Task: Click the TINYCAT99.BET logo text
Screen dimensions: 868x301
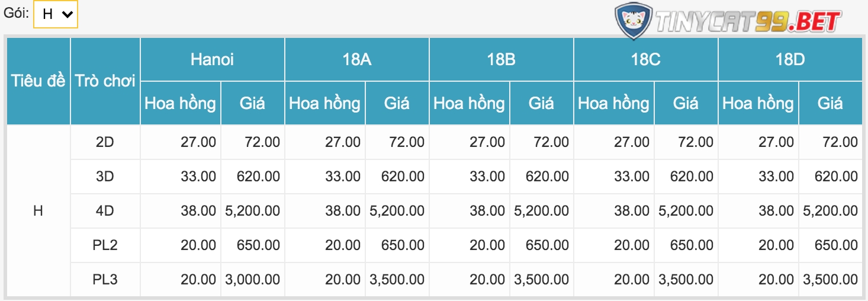Action: click(x=748, y=22)
